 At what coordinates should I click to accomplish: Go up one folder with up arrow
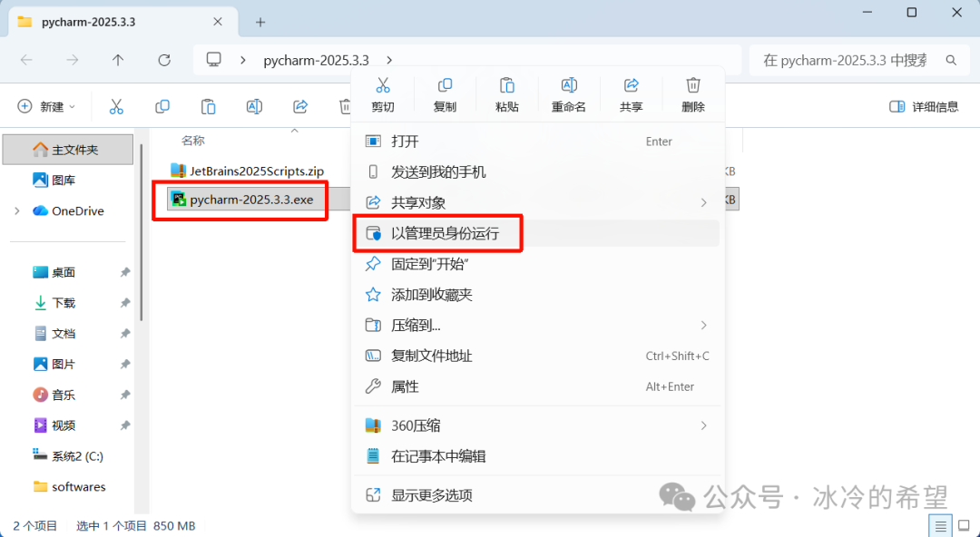click(118, 60)
